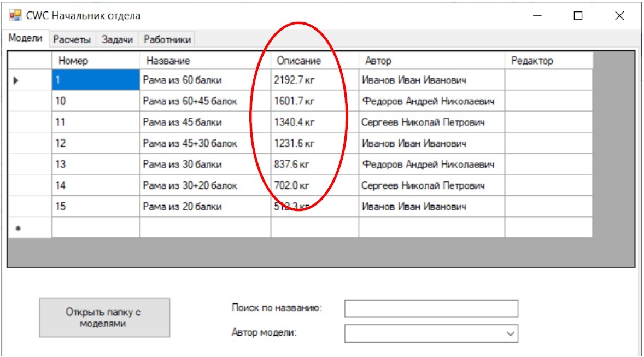
Task: Select row header with current row arrow
Action: pos(30,80)
